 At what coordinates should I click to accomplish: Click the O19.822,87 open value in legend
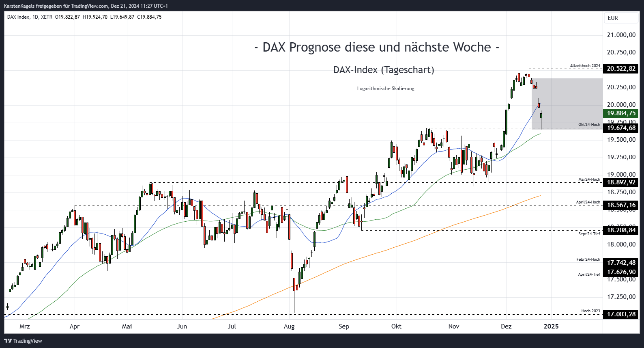67,17
